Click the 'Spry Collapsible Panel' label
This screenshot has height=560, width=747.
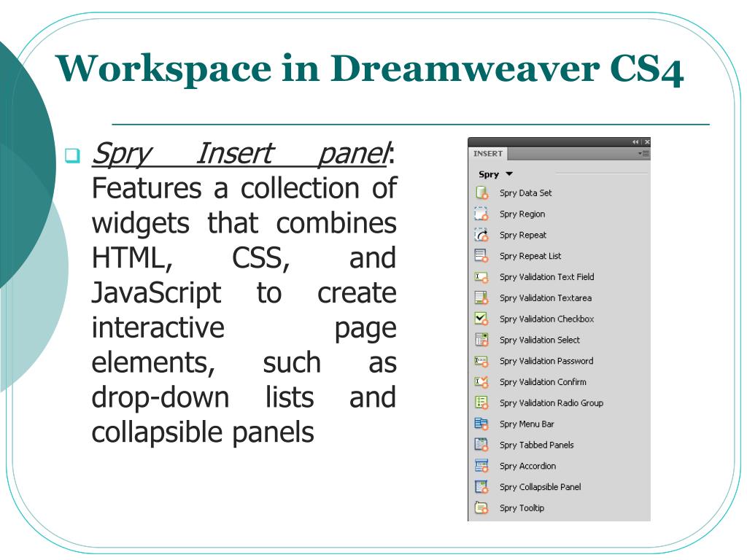pos(541,486)
